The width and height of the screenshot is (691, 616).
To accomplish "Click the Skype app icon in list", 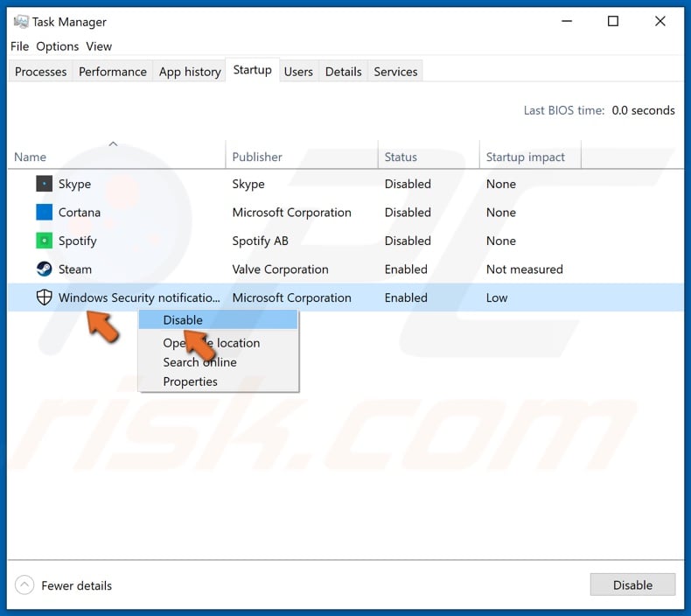I will (44, 184).
